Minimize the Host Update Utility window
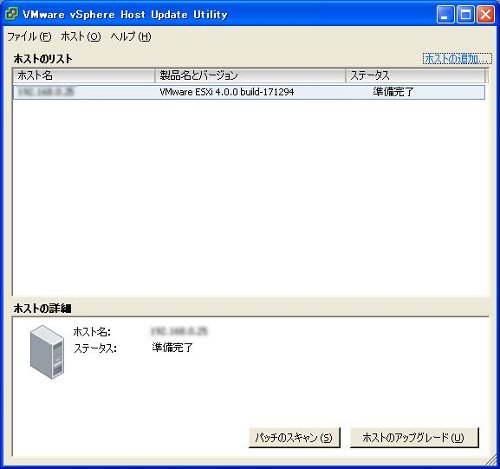Screen dimensions: 500x469 445,15
